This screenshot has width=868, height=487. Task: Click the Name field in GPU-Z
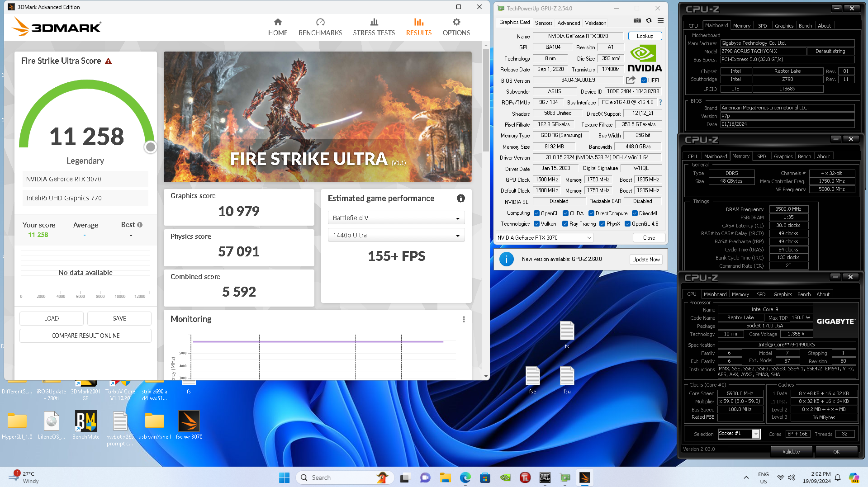click(578, 36)
